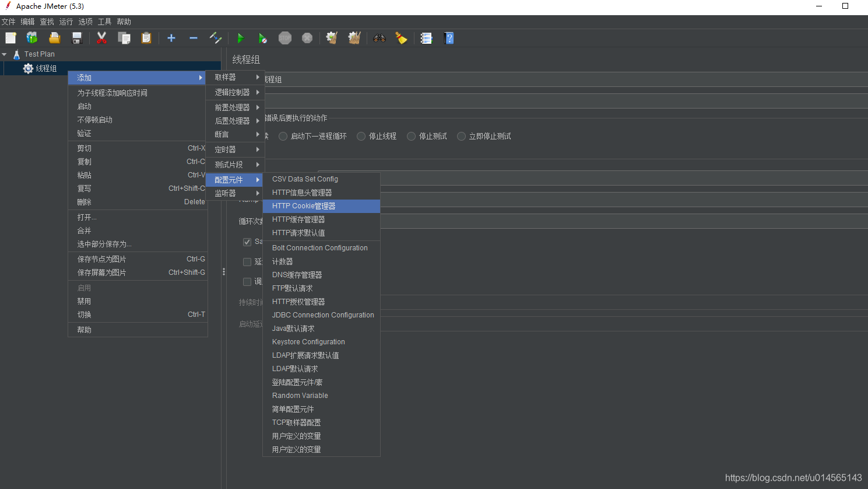The image size is (868, 489).
Task: Click 为子线程添加响应时间 context entry
Action: coord(138,93)
